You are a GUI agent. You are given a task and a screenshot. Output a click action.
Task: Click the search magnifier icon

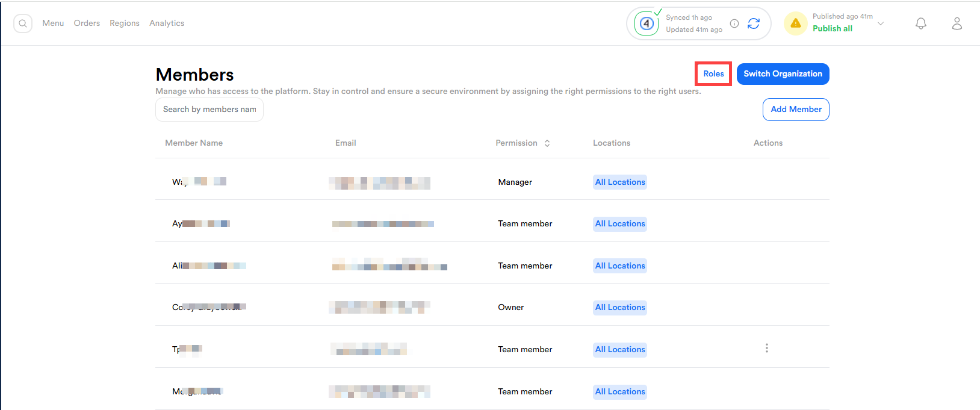coord(23,23)
